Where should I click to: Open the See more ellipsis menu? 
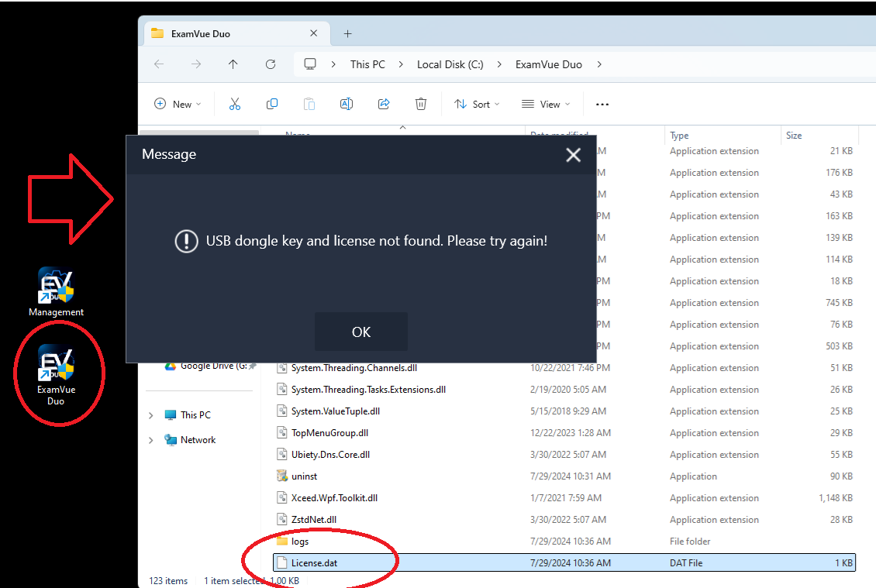click(602, 105)
